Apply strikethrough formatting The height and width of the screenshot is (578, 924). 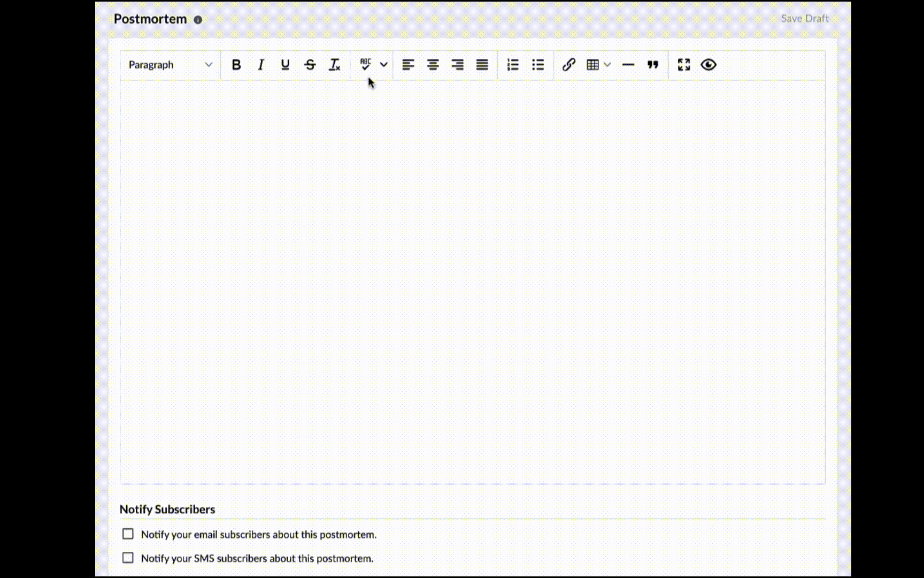(x=310, y=65)
